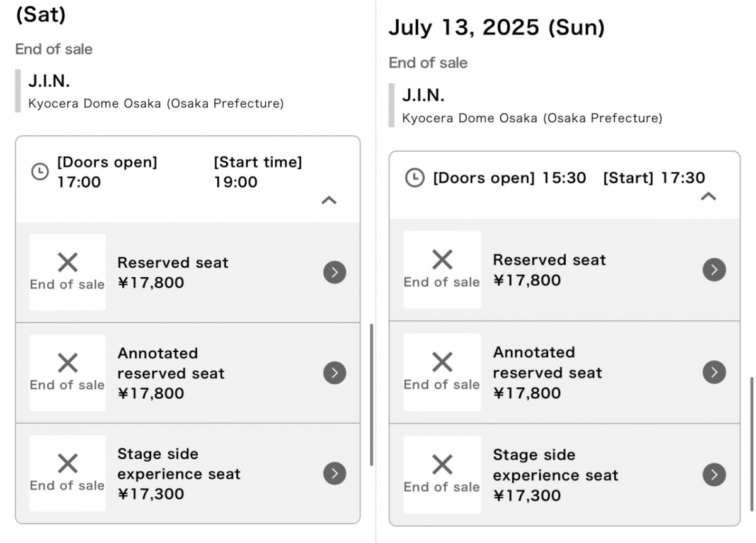Image resolution: width=756 pixels, height=543 pixels.
Task: Collapse the 19:00 start time ticket list
Action: tap(329, 200)
